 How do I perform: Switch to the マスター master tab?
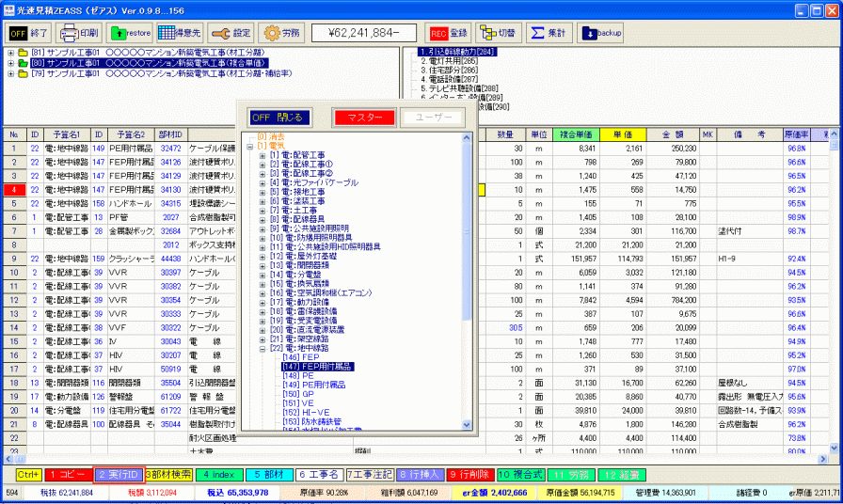pyautogui.click(x=364, y=118)
